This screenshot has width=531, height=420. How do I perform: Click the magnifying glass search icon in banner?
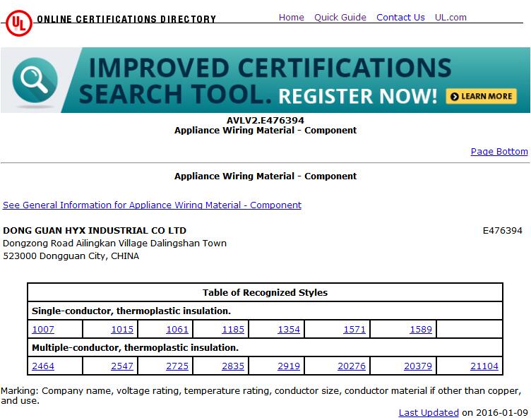coord(30,79)
